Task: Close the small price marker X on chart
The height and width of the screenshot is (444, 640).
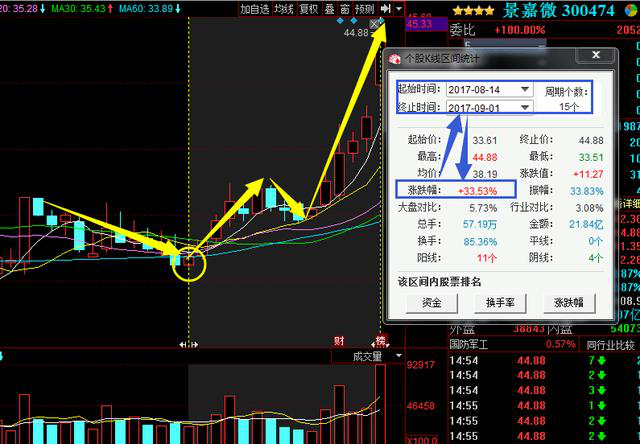Action: tap(375, 22)
